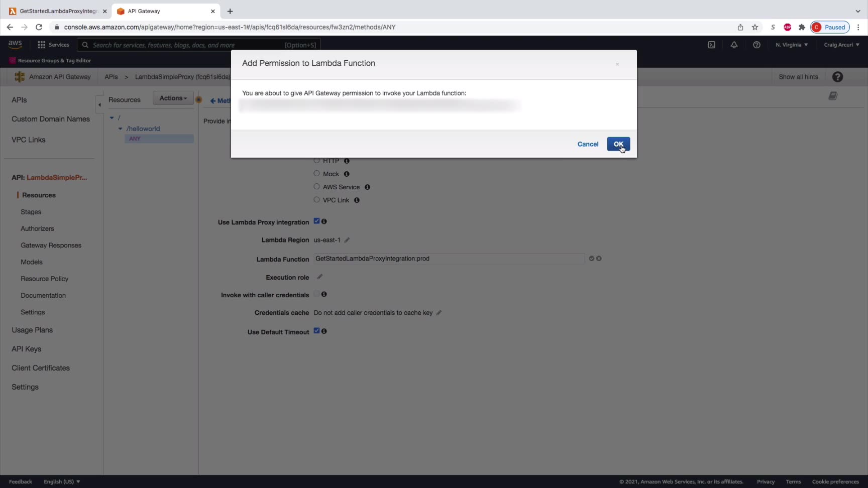The image size is (868, 488).
Task: Click the Lambda Function input field
Action: pos(449,259)
